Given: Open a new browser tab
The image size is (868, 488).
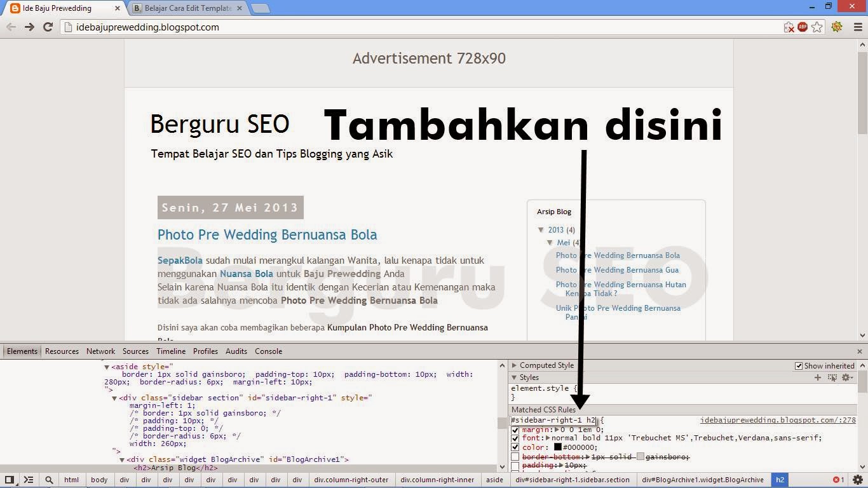Looking at the screenshot, I should click(x=260, y=8).
